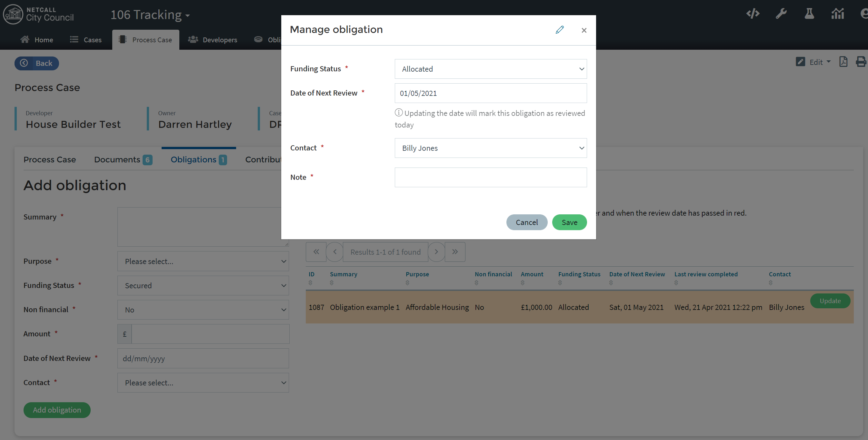Save the managed obligation
Viewport: 868px width, 440px height.
click(569, 222)
